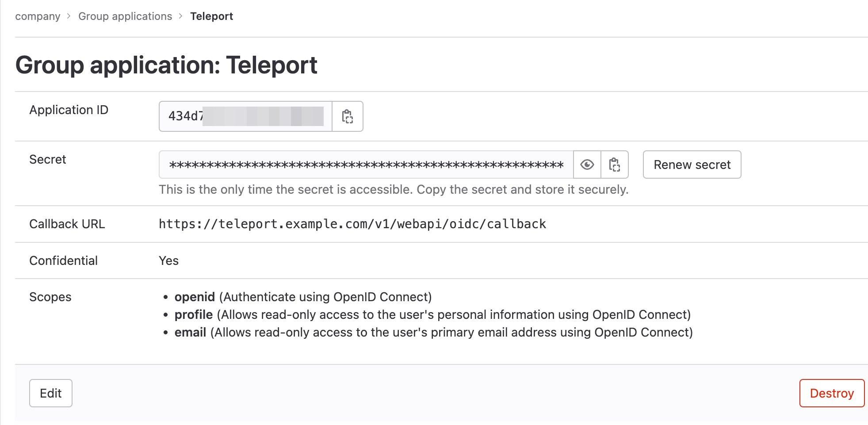
Task: Click the Confidential value Yes
Action: tap(168, 261)
